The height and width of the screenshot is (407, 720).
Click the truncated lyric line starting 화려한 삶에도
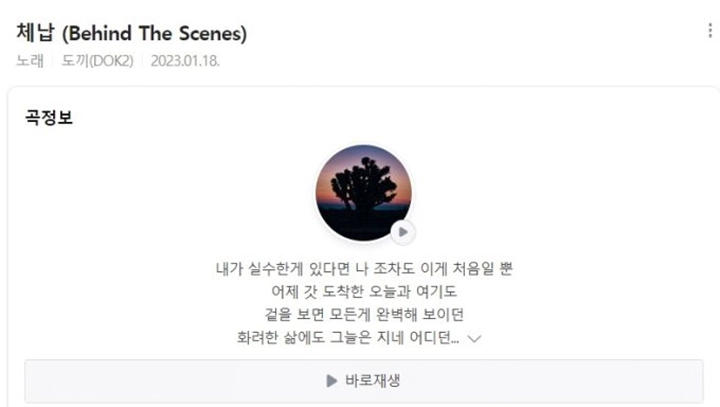[x=348, y=338]
